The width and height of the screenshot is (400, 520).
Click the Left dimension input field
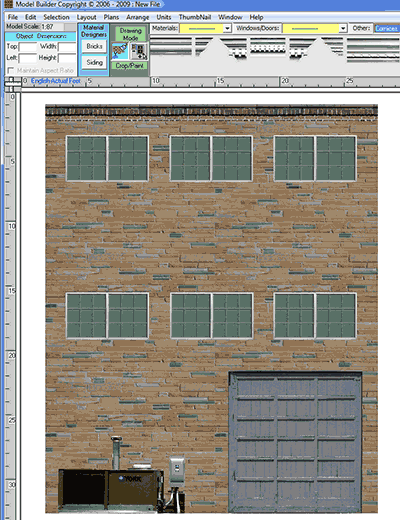click(28, 58)
